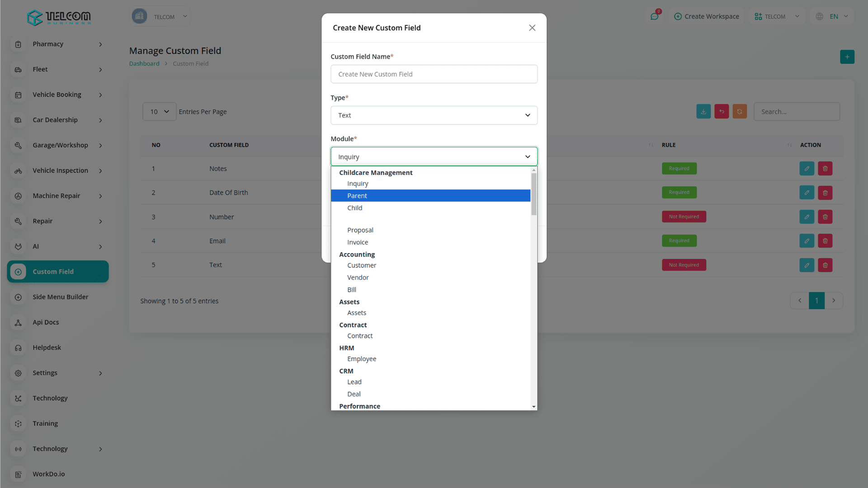Collapse the Module dropdown showing Inquiry
Viewport: 868px width, 488px height.
click(434, 157)
